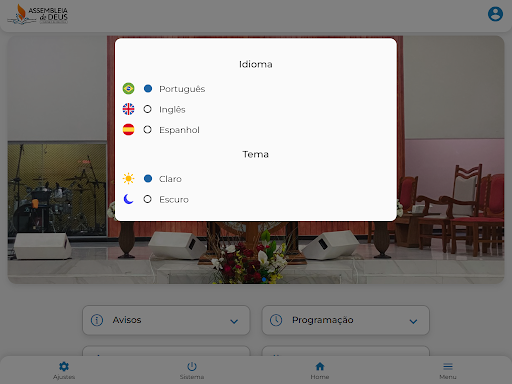512x384 pixels.
Task: Select the Português radio button
Action: (148, 89)
